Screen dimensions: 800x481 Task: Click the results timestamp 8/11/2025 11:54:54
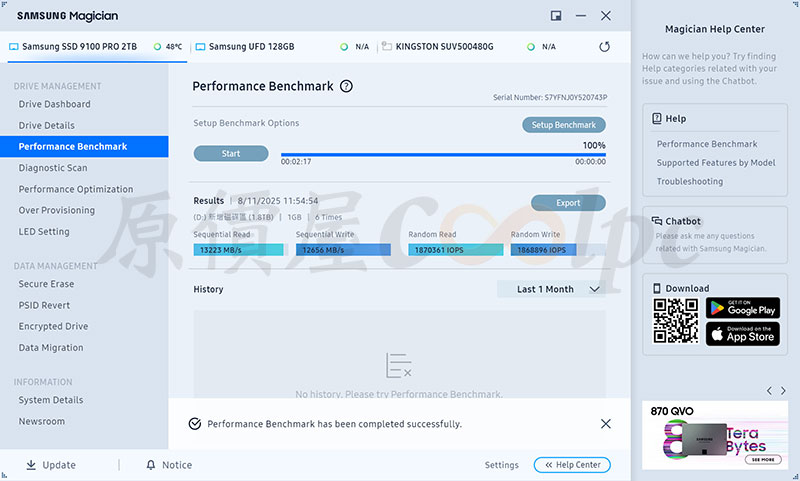(278, 201)
